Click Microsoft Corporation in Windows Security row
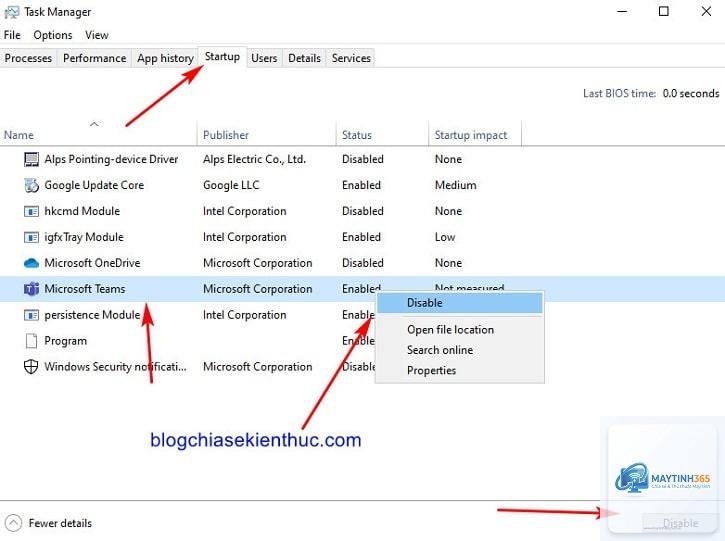 pos(258,367)
